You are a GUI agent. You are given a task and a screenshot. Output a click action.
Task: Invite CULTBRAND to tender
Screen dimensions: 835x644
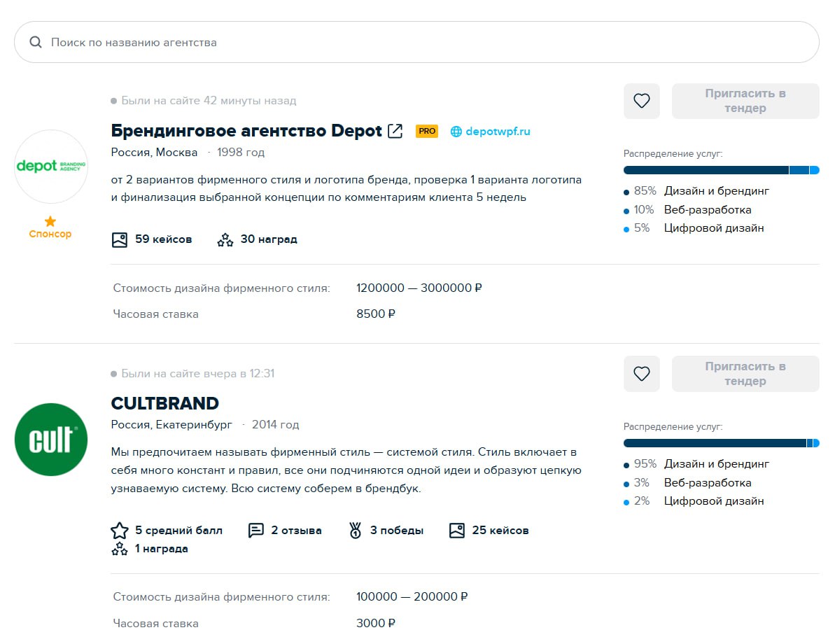745,373
